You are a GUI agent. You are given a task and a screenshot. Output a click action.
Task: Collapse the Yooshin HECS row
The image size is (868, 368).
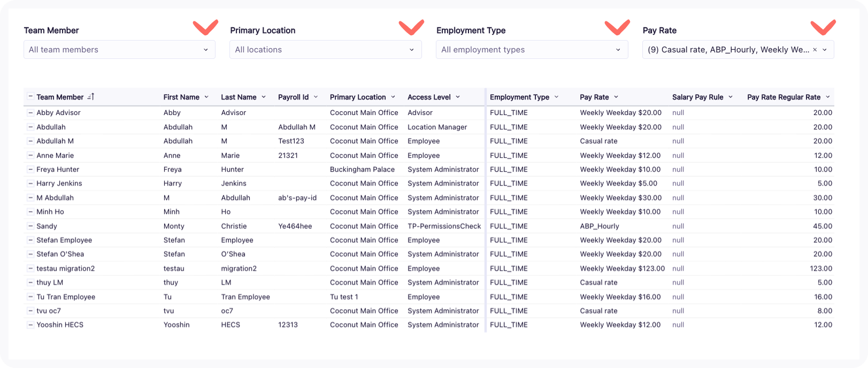pyautogui.click(x=30, y=325)
